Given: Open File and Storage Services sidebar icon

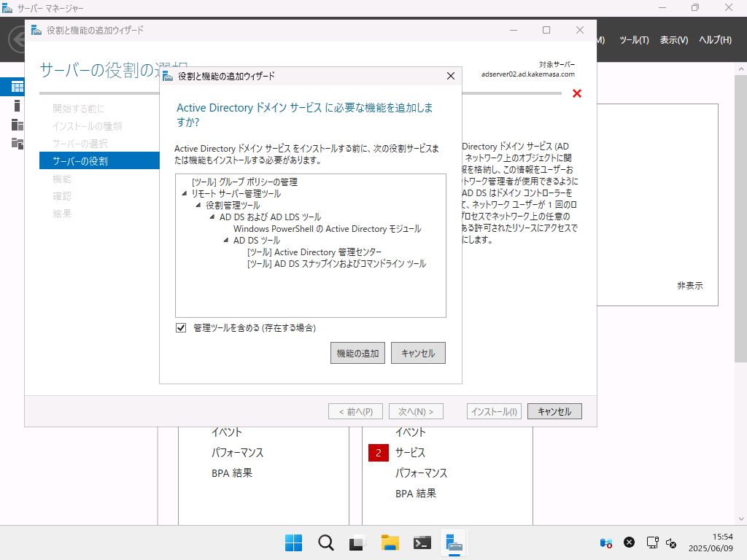Looking at the screenshot, I should pos(18,144).
